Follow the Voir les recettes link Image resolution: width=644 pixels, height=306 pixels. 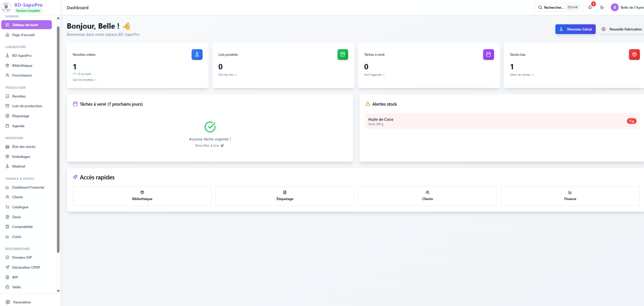pyautogui.click(x=85, y=80)
